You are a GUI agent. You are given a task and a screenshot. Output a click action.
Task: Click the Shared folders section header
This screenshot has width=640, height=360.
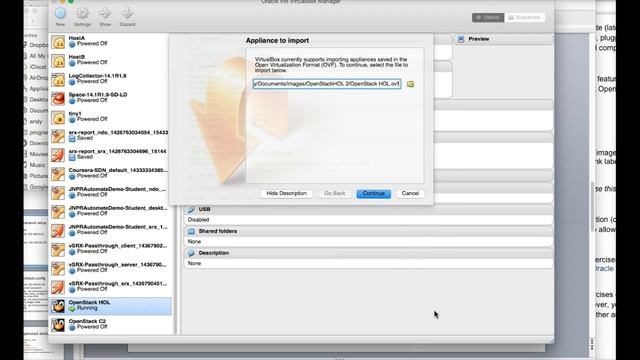pos(368,231)
